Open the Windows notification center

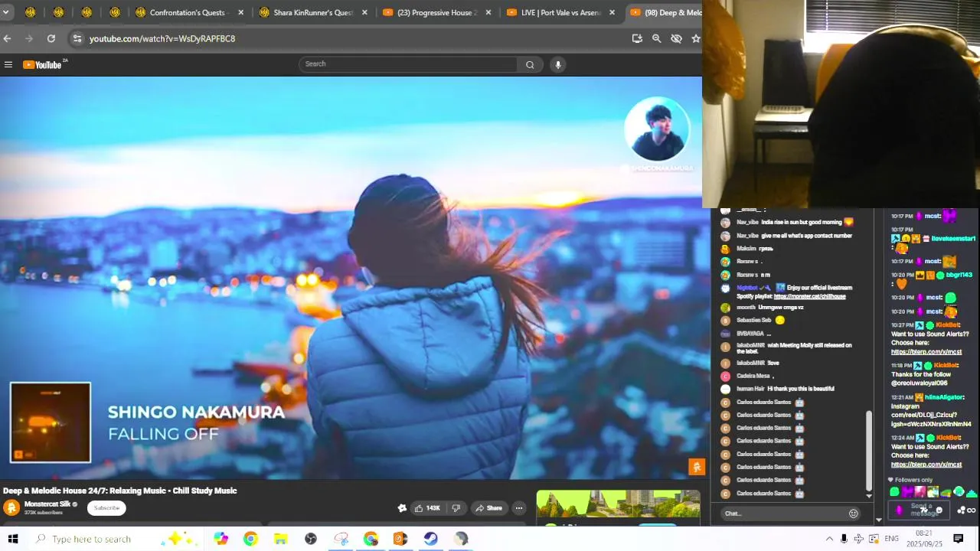pos(958,539)
